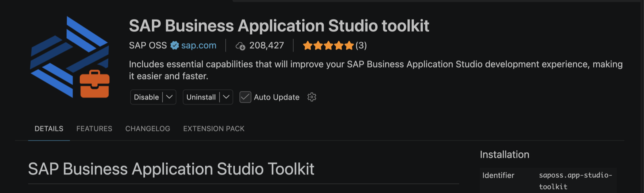Click the SAP Business Application Studio Toolkit readme heading
This screenshot has width=644, height=193.
[x=171, y=169]
